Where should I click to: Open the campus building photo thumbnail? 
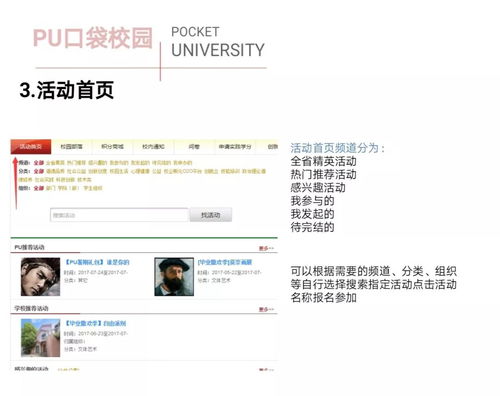pos(41,338)
